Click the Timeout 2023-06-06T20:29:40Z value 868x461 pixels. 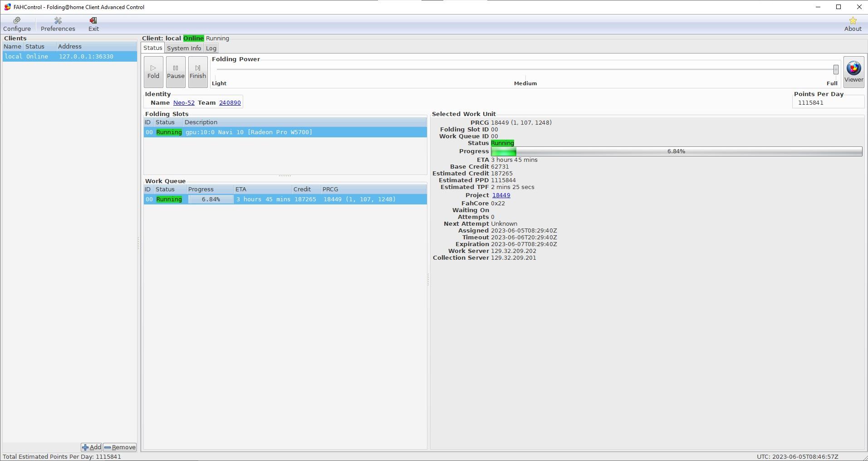[524, 238]
